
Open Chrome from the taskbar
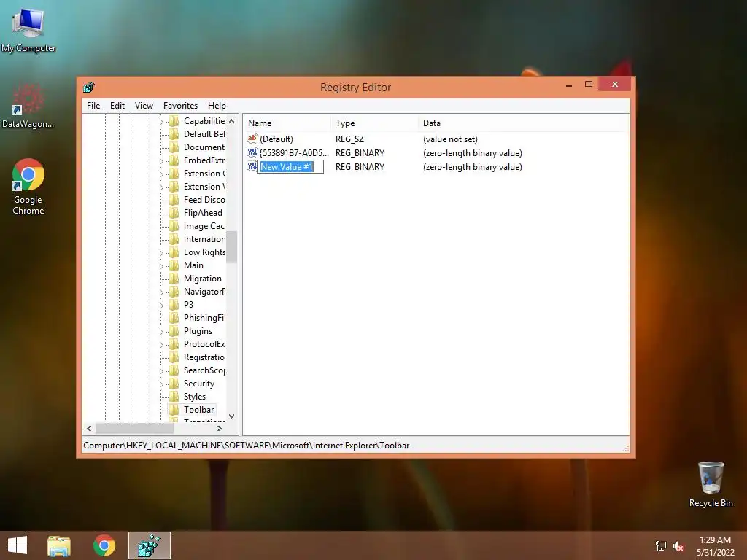104,545
